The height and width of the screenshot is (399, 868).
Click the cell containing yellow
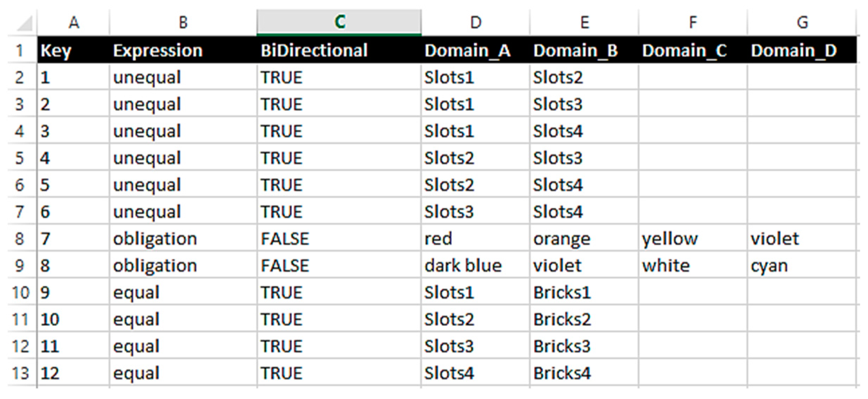pyautogui.click(x=670, y=239)
